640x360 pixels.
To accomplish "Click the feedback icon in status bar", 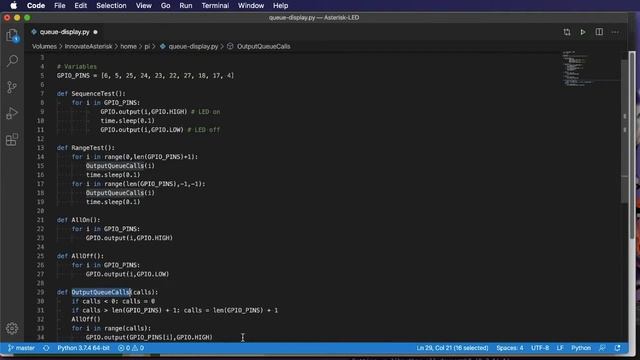I will [602, 348].
